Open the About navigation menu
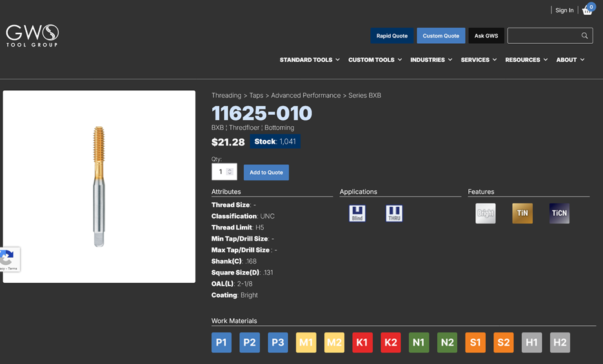This screenshot has width=603, height=364. click(570, 60)
